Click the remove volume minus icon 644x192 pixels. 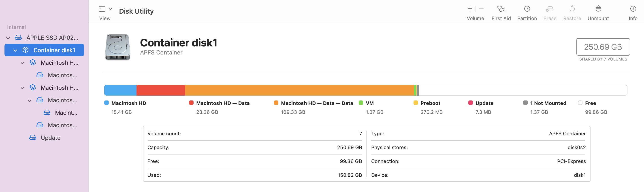point(481,9)
